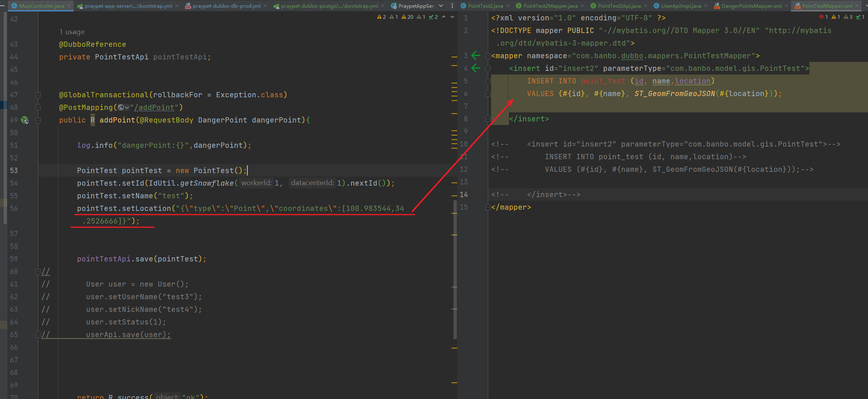The height and width of the screenshot is (399, 868).
Task: Open the UserApiImpl.java tab
Action: tap(681, 6)
